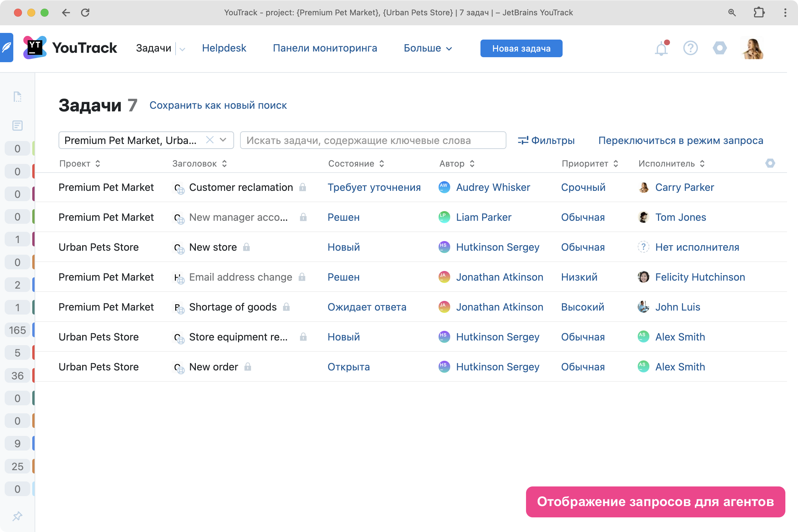Open administration settings hexagon icon
The height and width of the screenshot is (532, 798).
(x=719, y=48)
